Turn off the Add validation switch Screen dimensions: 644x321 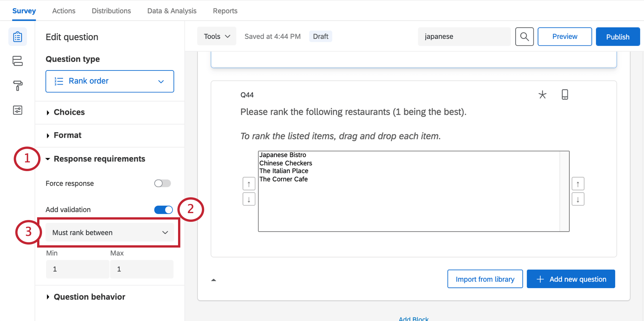coord(163,210)
